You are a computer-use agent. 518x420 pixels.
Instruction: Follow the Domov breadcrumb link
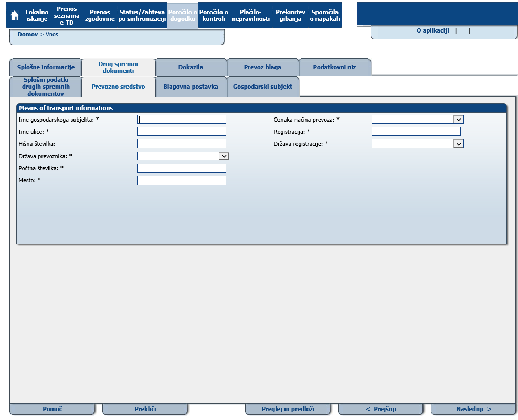click(x=27, y=34)
